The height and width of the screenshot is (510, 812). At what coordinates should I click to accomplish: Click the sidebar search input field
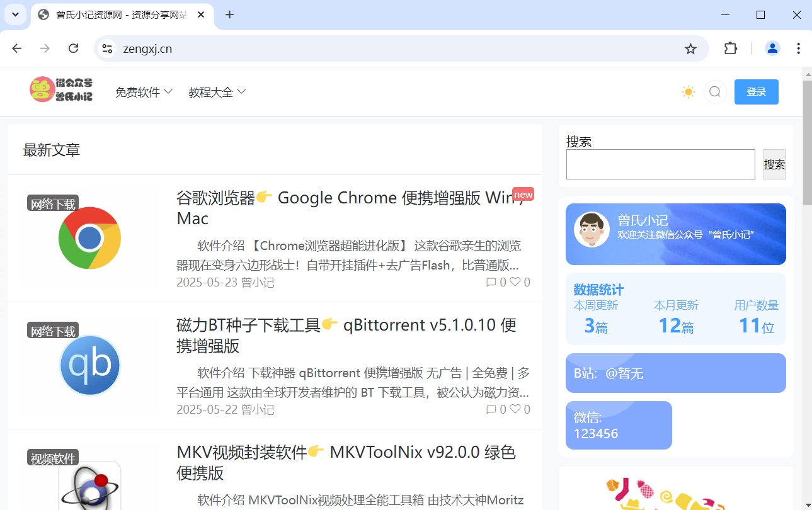pos(661,164)
